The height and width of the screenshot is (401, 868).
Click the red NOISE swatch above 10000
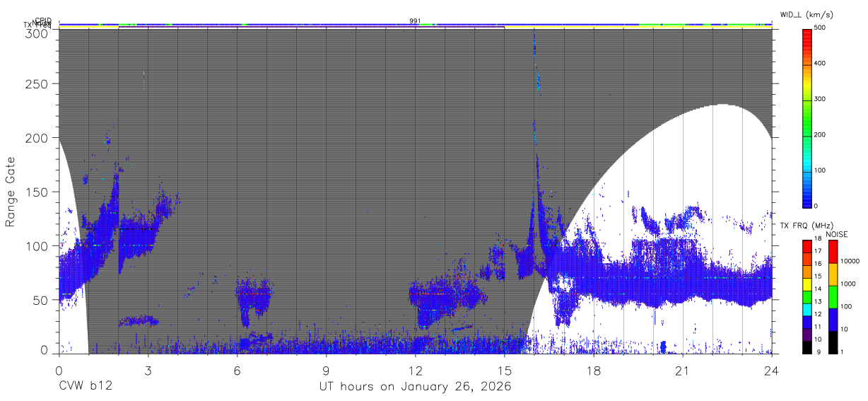[x=833, y=252]
